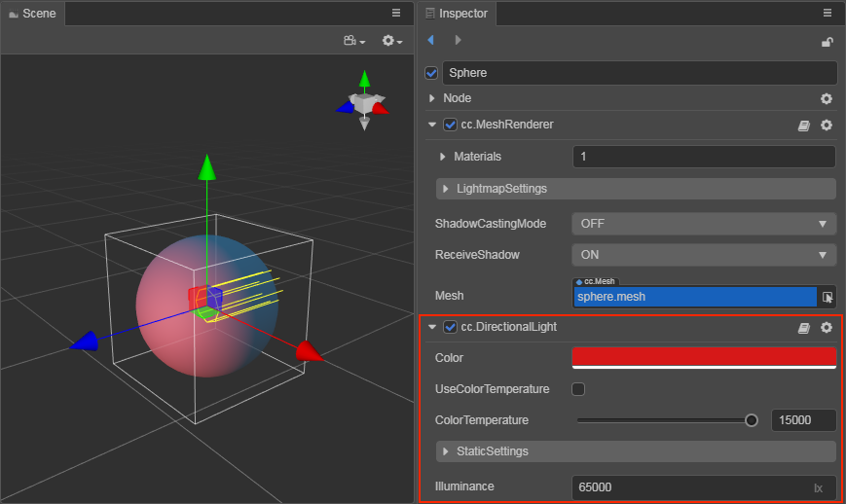Navigate forward with Inspector right arrow
This screenshot has height=504, width=846.
pos(458,40)
